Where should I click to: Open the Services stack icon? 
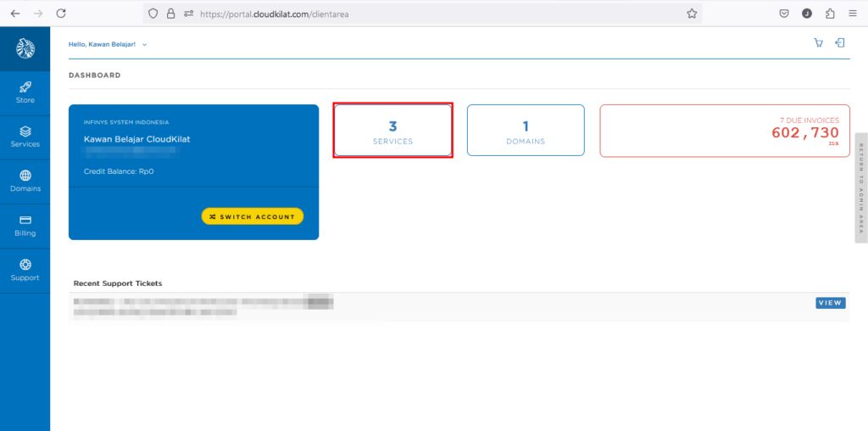coord(25,132)
